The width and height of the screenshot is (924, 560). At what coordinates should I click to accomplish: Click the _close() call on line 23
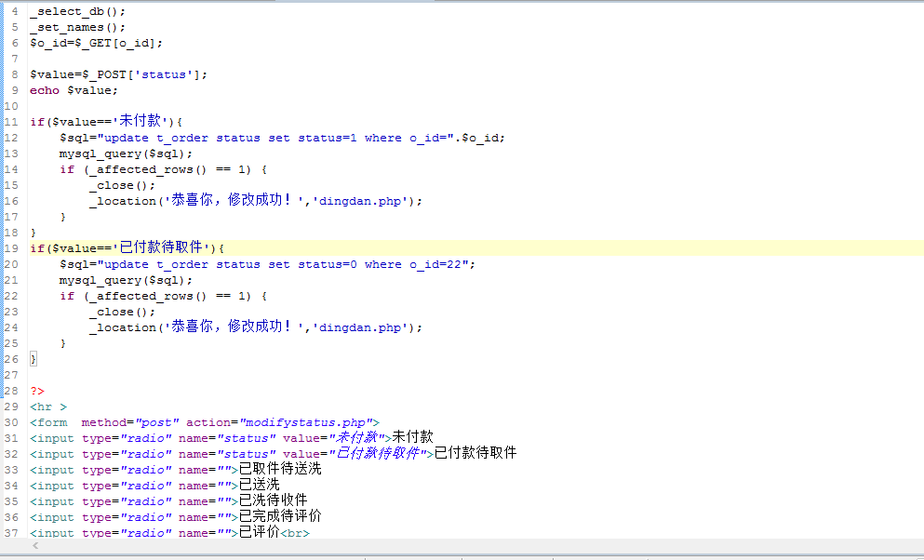click(x=122, y=312)
